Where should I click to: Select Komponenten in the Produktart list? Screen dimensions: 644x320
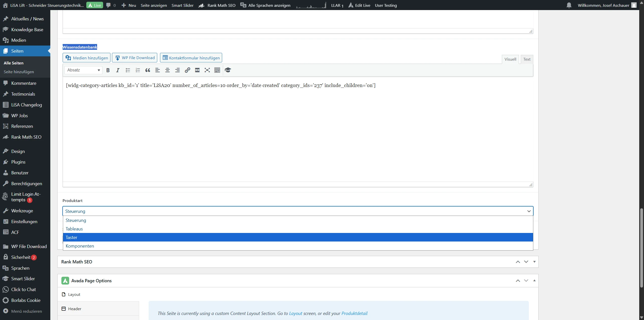coord(80,246)
